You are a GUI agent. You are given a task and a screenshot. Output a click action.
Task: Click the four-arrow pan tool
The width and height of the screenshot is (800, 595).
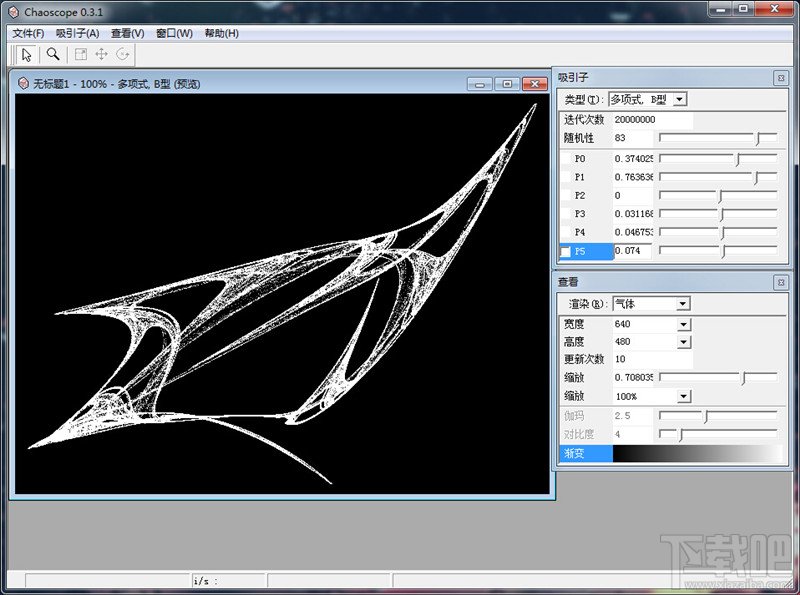click(x=101, y=54)
